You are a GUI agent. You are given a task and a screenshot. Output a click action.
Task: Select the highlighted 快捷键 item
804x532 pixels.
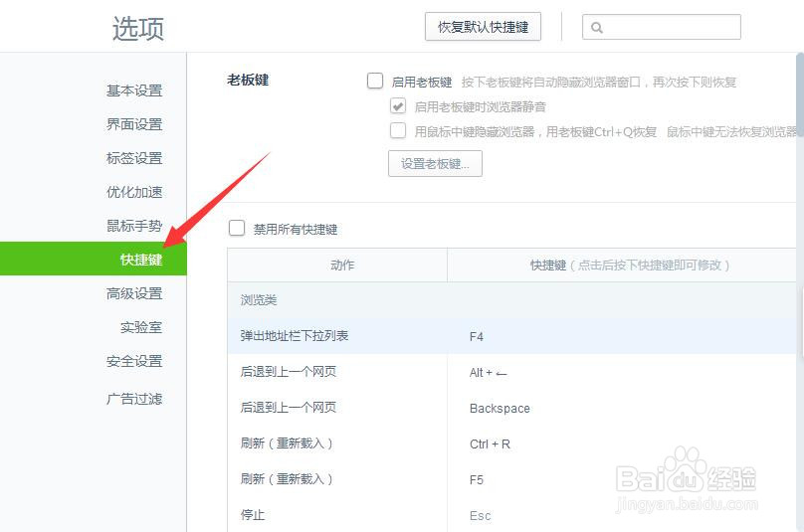coord(94,259)
